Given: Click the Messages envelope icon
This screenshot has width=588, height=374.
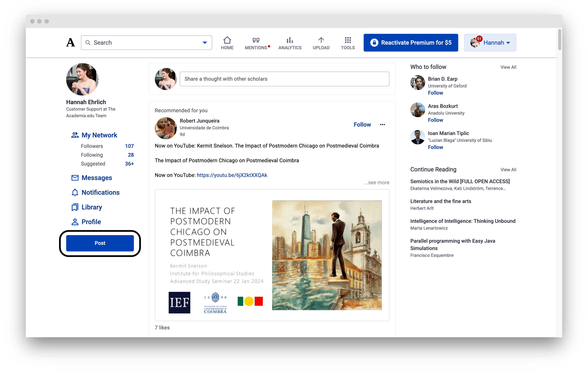Looking at the screenshot, I should pyautogui.click(x=75, y=178).
